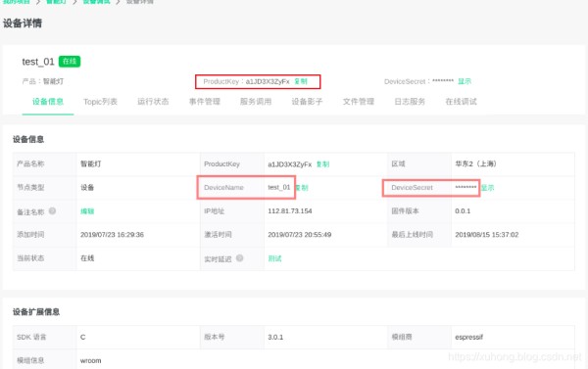
Task: Select the 设备影子 tab
Action: (x=307, y=102)
